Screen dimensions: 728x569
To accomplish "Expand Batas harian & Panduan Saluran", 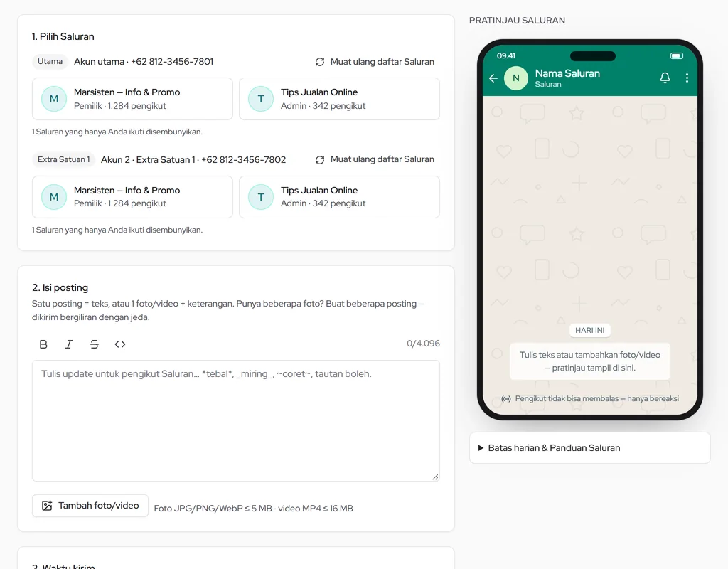I will 589,448.
